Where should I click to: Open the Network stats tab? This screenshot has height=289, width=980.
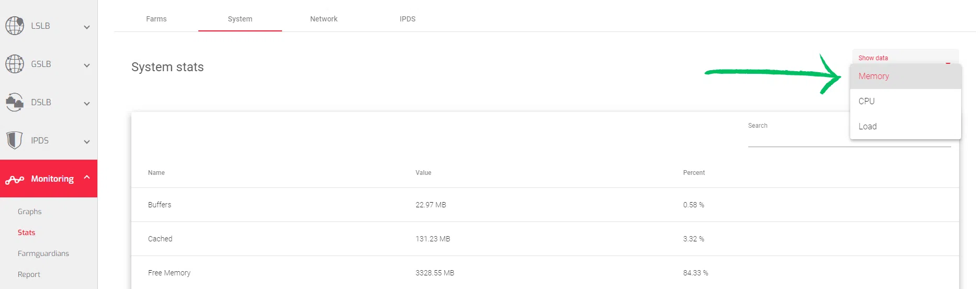pyautogui.click(x=324, y=19)
